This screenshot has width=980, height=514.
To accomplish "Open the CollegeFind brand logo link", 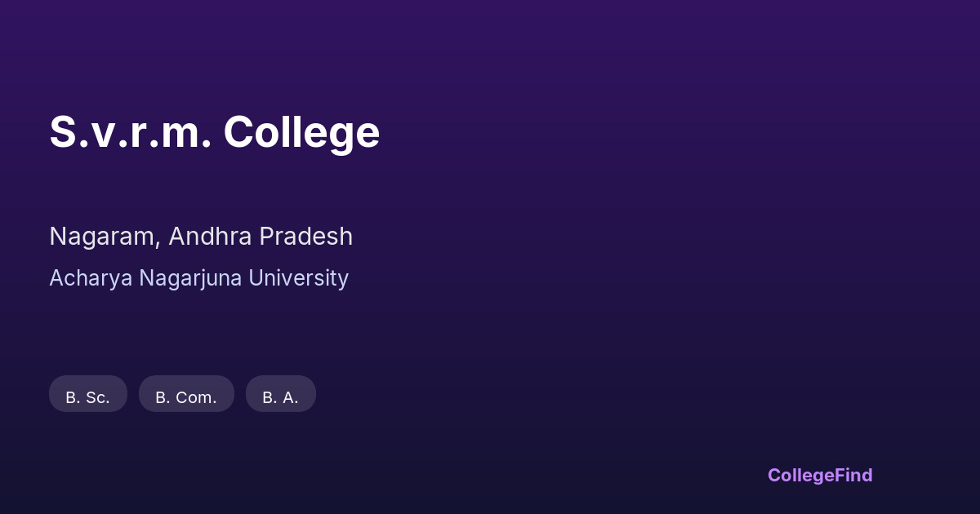I will pyautogui.click(x=819, y=475).
